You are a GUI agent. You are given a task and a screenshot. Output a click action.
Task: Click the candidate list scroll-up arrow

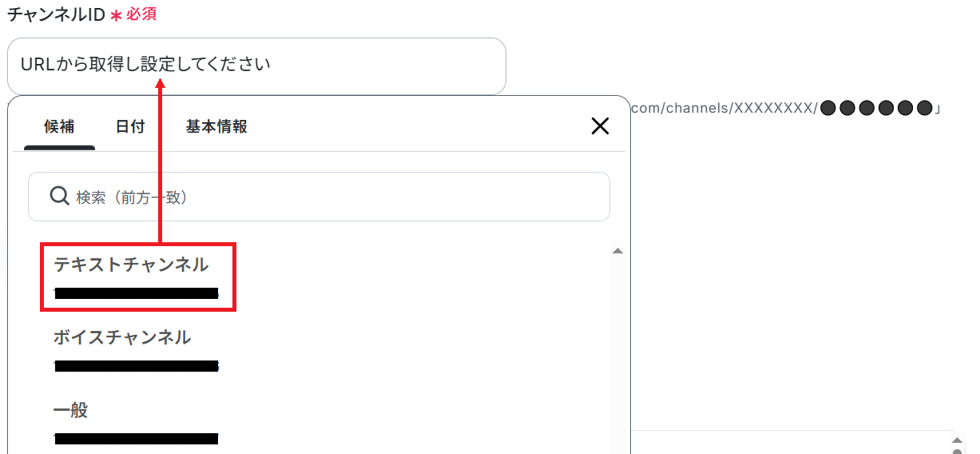click(x=617, y=251)
